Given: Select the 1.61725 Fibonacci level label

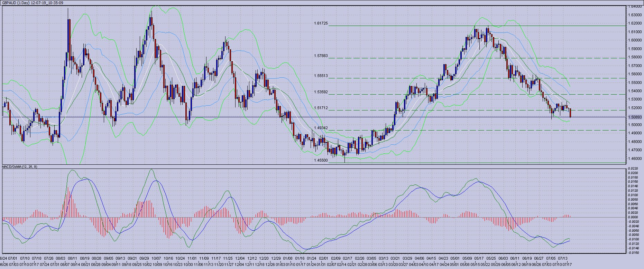Looking at the screenshot, I should tap(321, 23).
